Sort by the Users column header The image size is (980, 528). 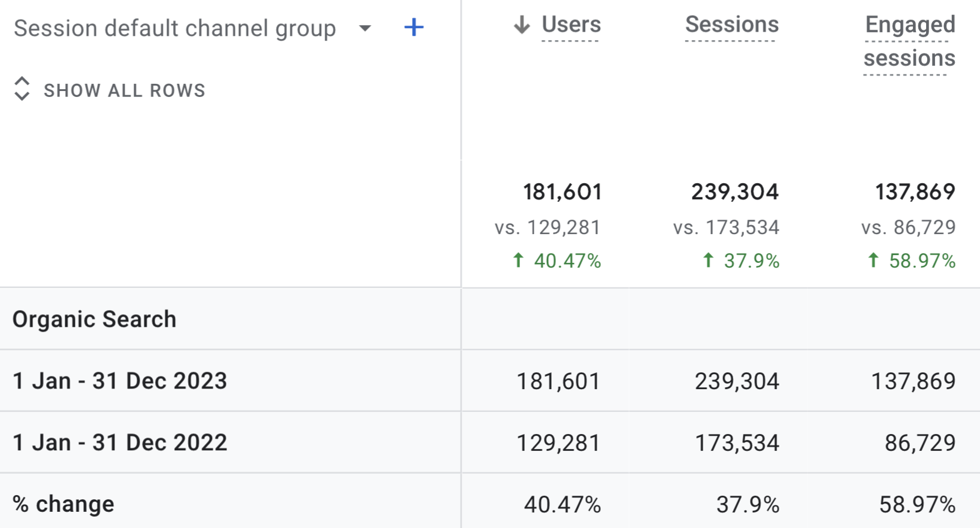click(571, 25)
